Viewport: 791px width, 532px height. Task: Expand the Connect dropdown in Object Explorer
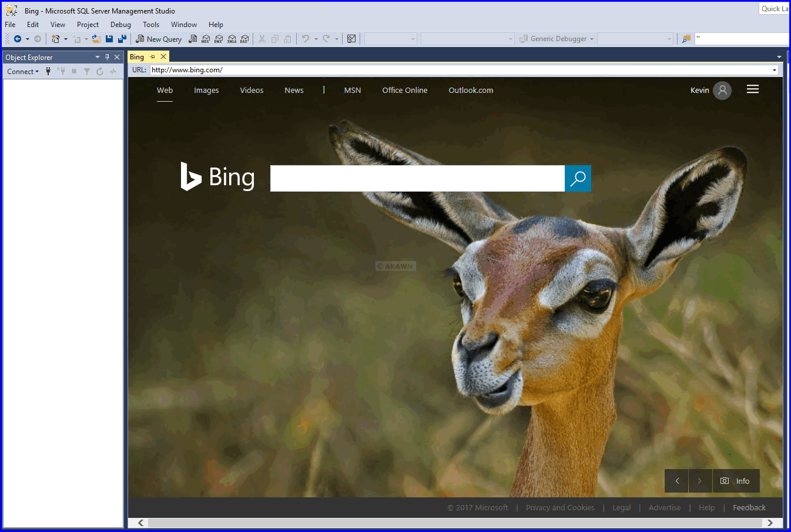tap(37, 72)
